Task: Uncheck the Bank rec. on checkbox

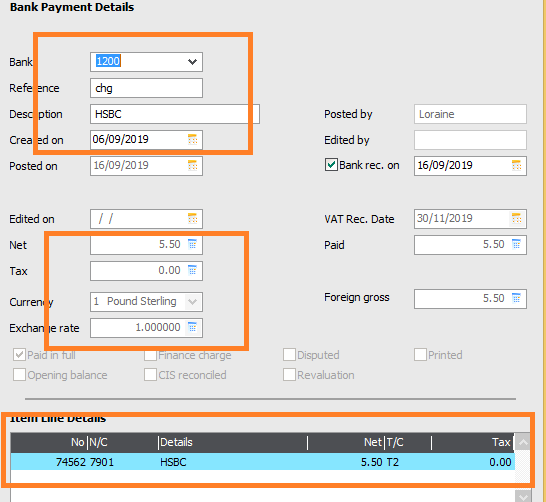Action: (331, 165)
